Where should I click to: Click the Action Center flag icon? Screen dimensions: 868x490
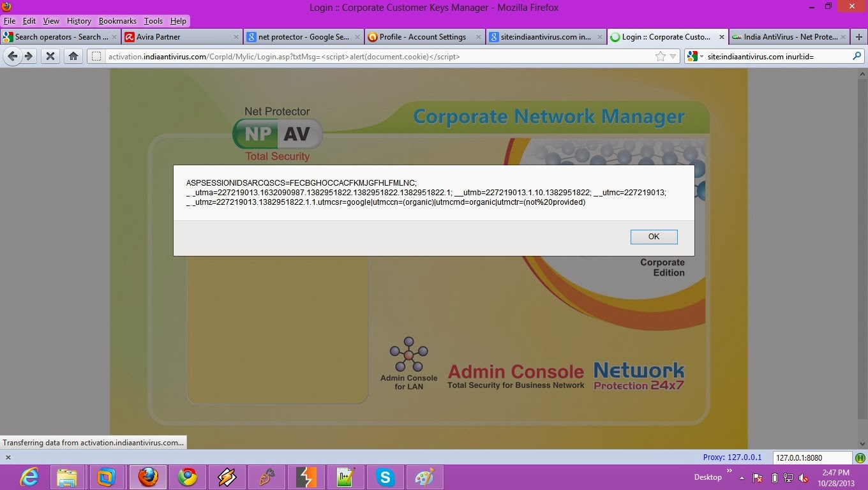click(x=758, y=477)
